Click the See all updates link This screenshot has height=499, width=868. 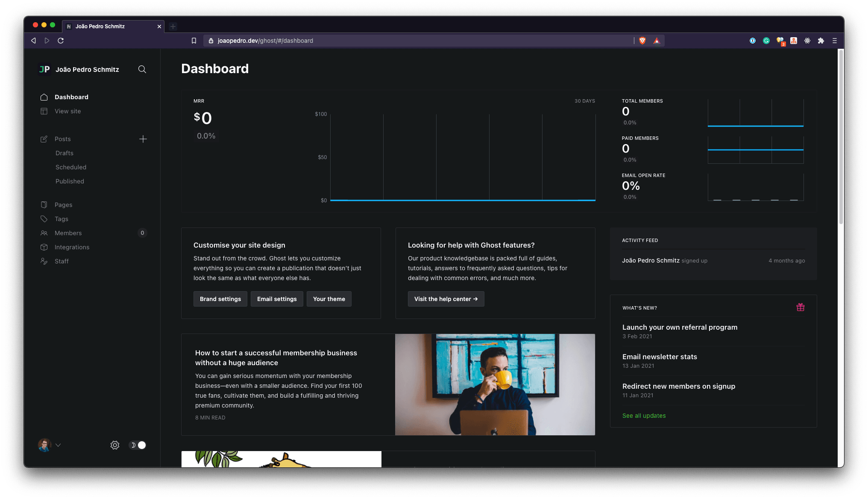tap(644, 415)
